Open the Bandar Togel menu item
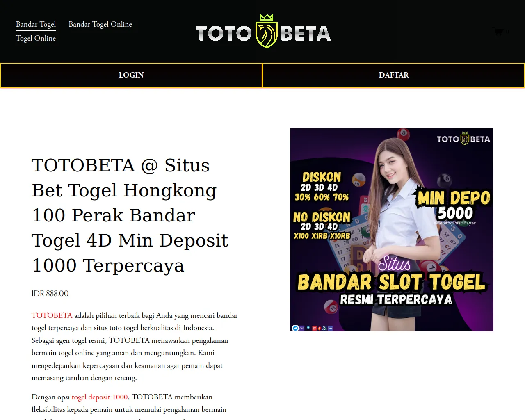This screenshot has width=525, height=420. coord(36,24)
